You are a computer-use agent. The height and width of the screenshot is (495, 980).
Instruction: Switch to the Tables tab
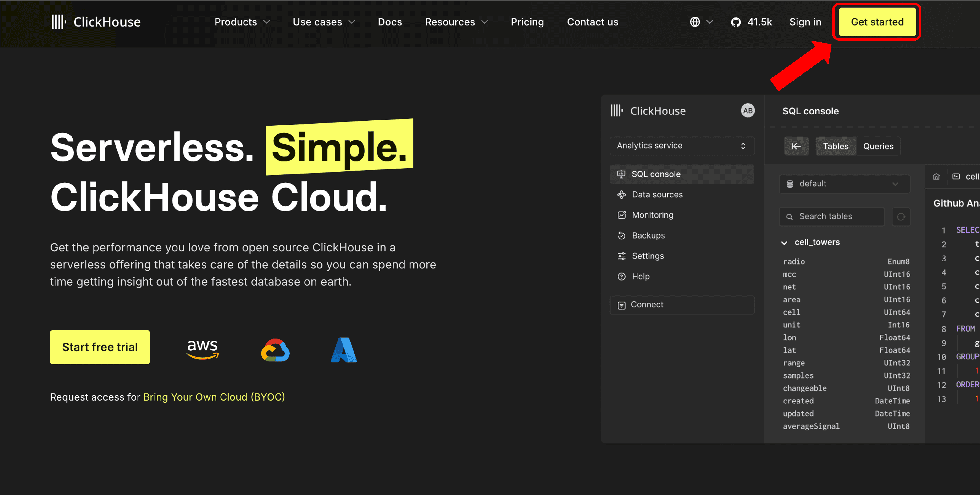(836, 146)
